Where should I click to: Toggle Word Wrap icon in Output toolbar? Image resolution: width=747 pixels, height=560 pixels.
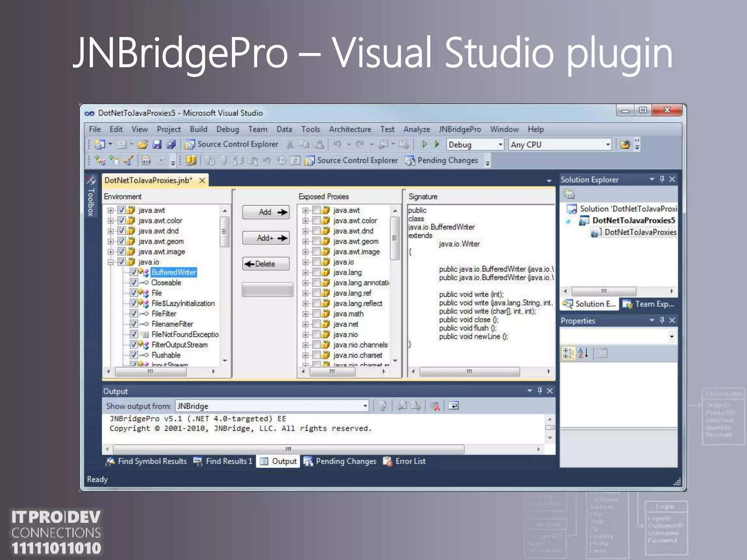point(453,405)
